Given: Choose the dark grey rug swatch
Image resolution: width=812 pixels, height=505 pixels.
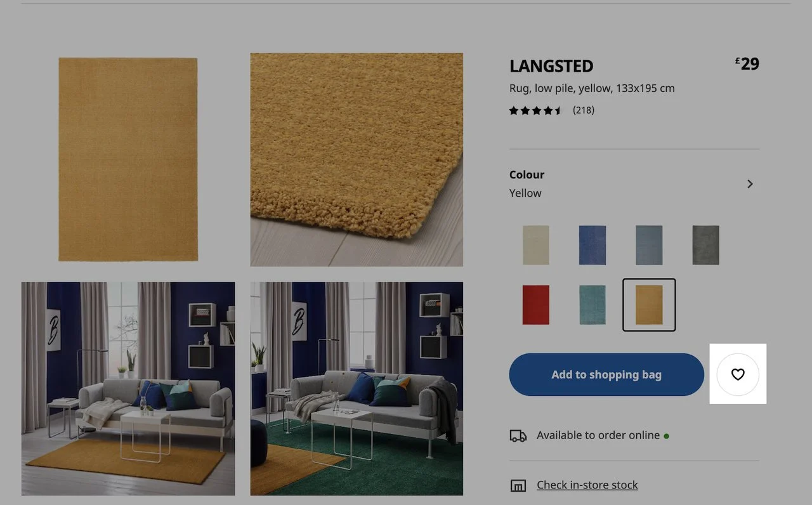Looking at the screenshot, I should click(x=705, y=245).
